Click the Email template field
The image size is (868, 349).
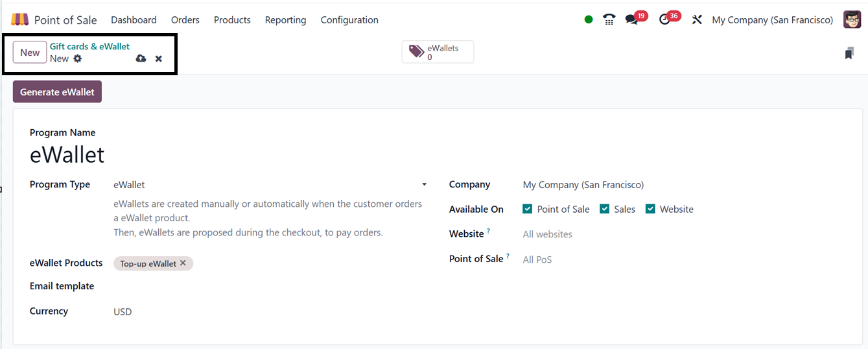[x=266, y=287]
